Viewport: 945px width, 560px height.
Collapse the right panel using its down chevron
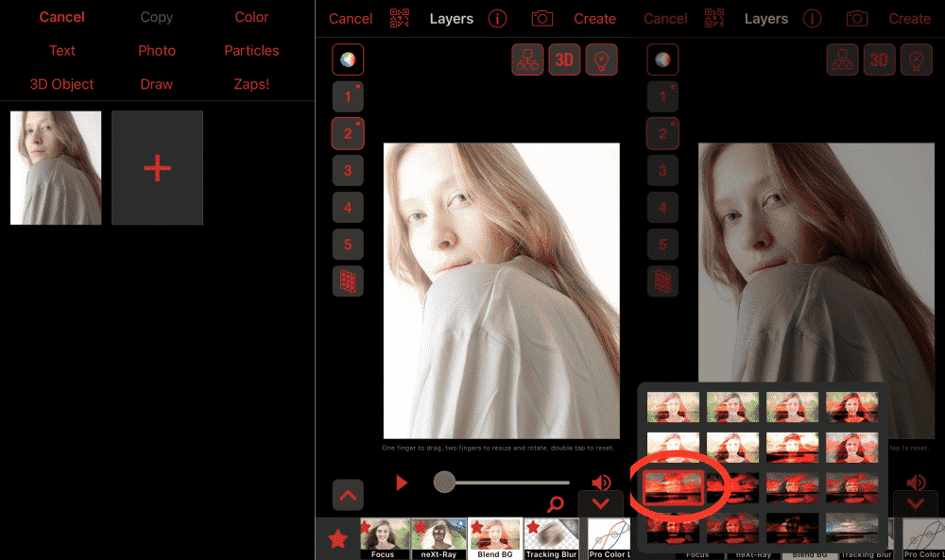pyautogui.click(x=916, y=503)
